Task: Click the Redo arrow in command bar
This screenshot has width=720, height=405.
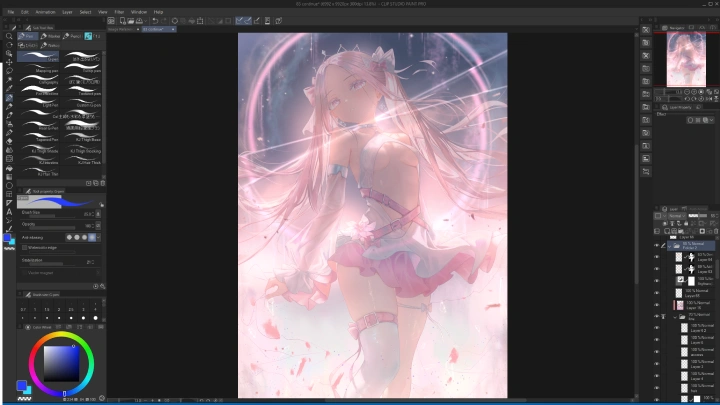Action: 164,21
